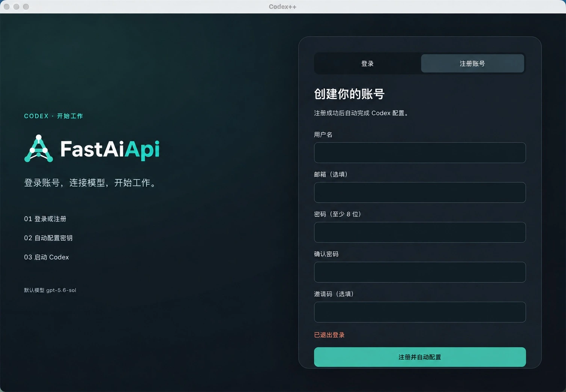The width and height of the screenshot is (566, 392).
Task: Click the FastAiApi brand name text
Action: [110, 149]
